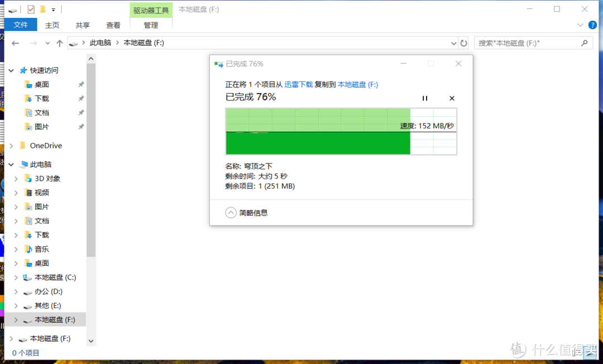Click 本地磁盘 (F:) in the address bar
603x364 pixels.
pos(143,42)
